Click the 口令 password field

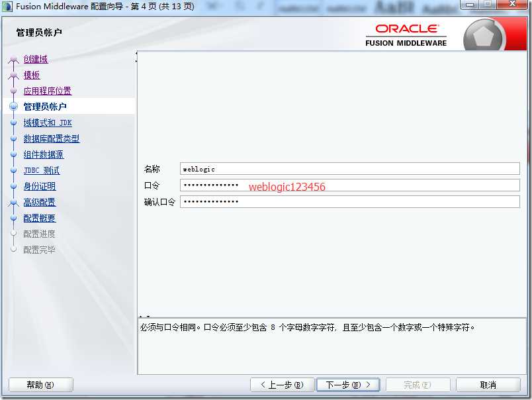pos(350,185)
